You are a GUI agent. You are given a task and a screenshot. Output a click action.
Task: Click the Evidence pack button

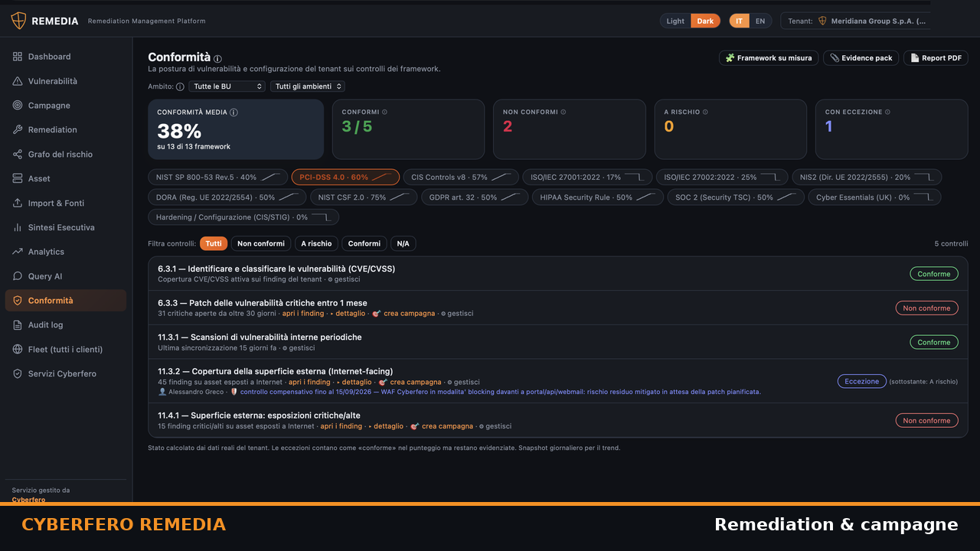tap(861, 58)
